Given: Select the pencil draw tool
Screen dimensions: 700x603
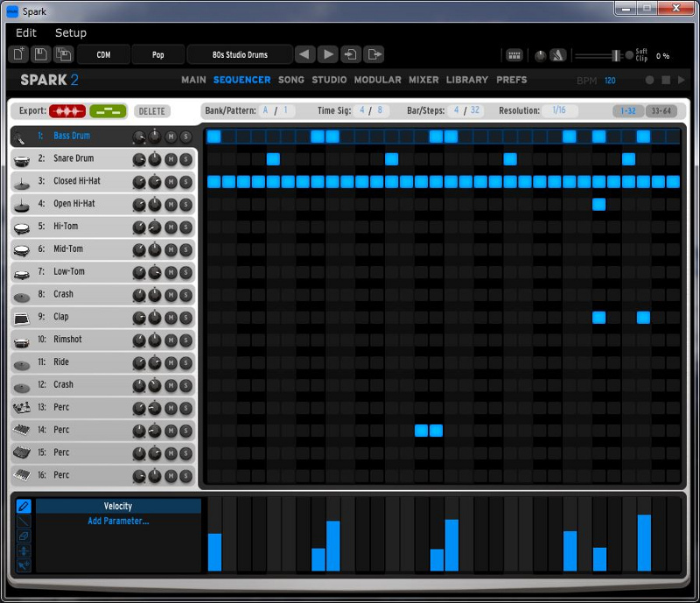Looking at the screenshot, I should 24,506.
